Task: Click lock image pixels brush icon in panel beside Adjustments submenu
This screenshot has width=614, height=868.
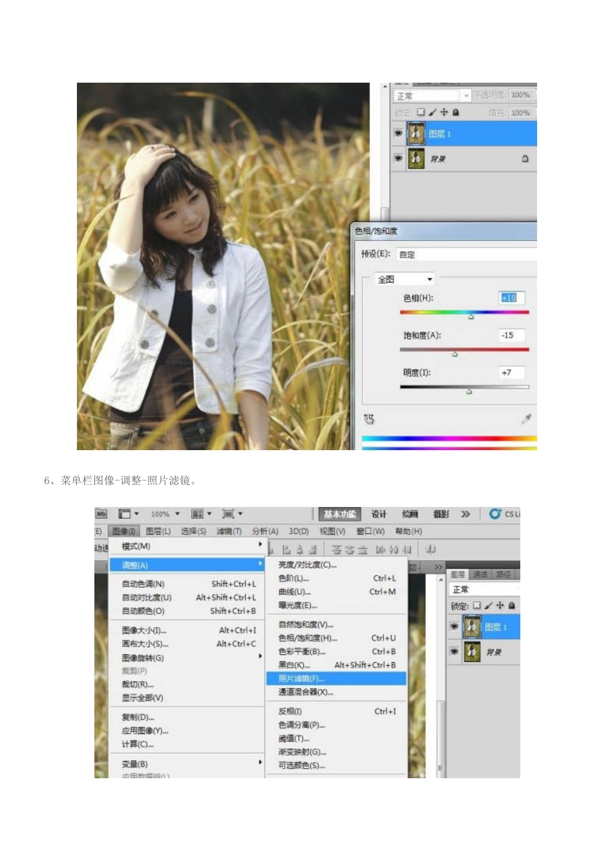Action: [489, 606]
